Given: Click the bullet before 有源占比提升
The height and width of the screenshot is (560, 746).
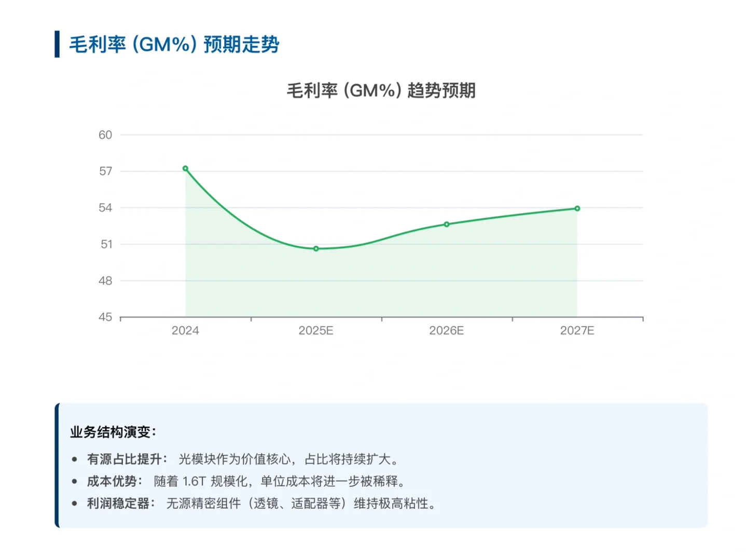Looking at the screenshot, I should click(73, 459).
